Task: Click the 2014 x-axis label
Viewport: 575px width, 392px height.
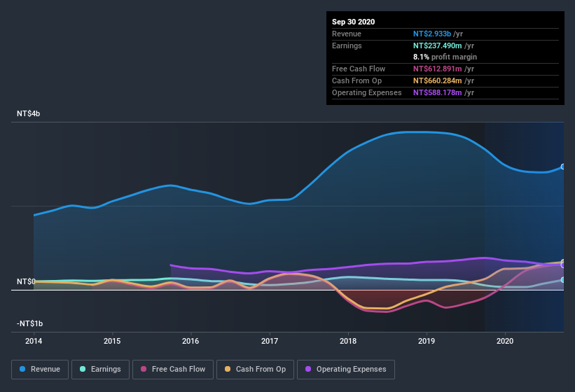Action: (x=34, y=341)
